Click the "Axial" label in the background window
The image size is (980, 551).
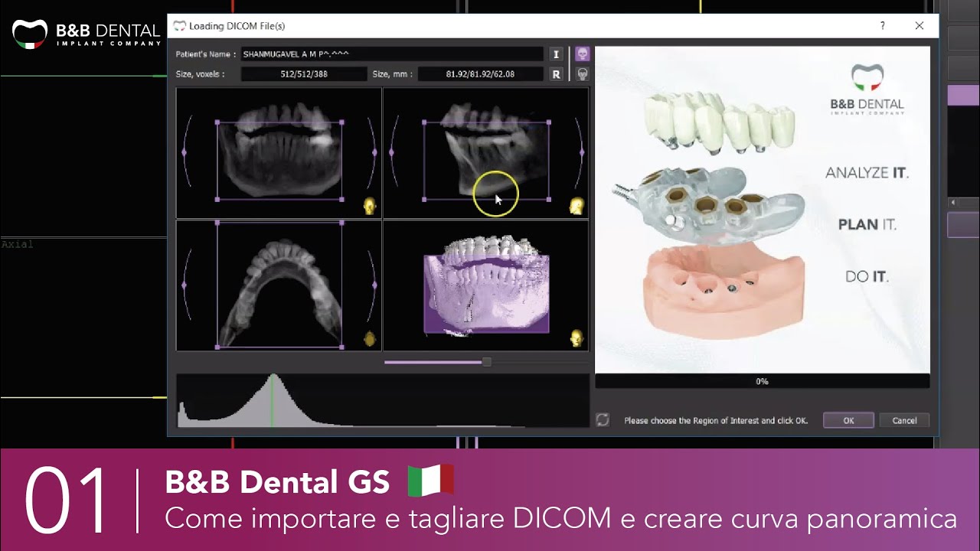[x=17, y=245]
